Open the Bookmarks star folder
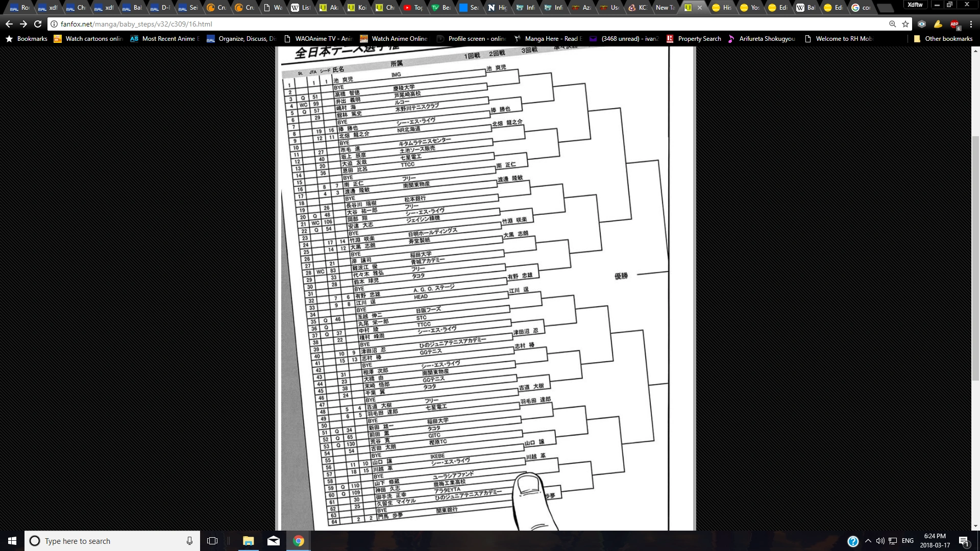This screenshot has width=980, height=551. 27,39
